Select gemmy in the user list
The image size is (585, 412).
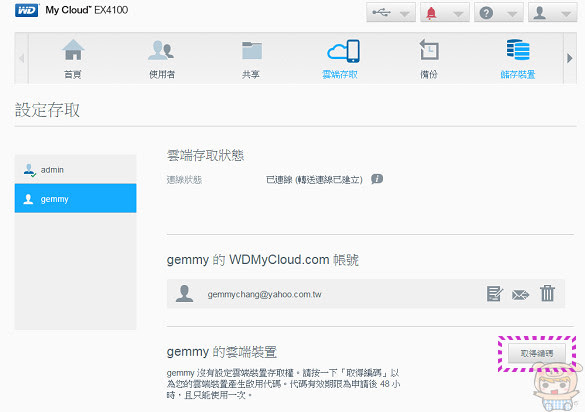(x=75, y=198)
